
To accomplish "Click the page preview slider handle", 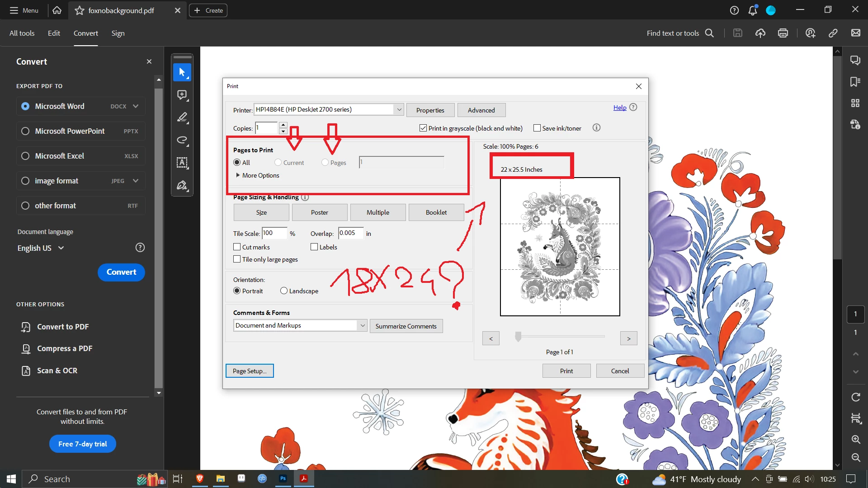I will [x=518, y=337].
